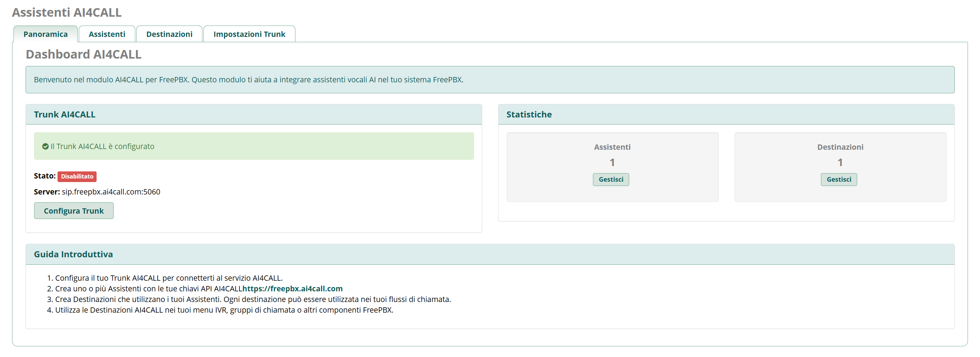
Task: Open the Destinazioni tab
Action: click(169, 34)
